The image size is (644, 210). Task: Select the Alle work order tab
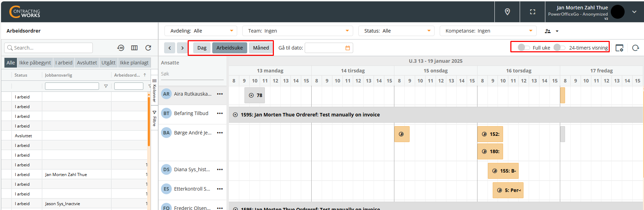pos(11,63)
